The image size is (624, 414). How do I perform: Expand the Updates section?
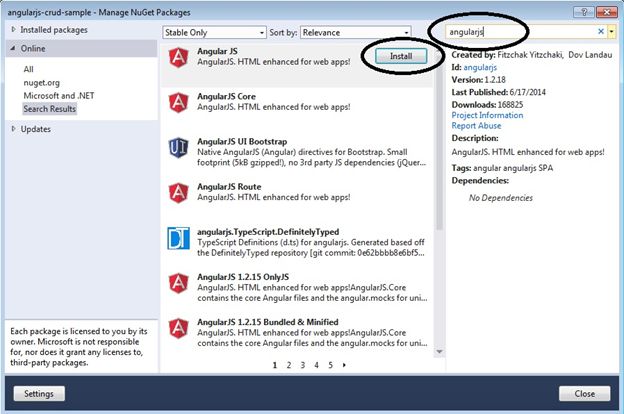(x=14, y=129)
